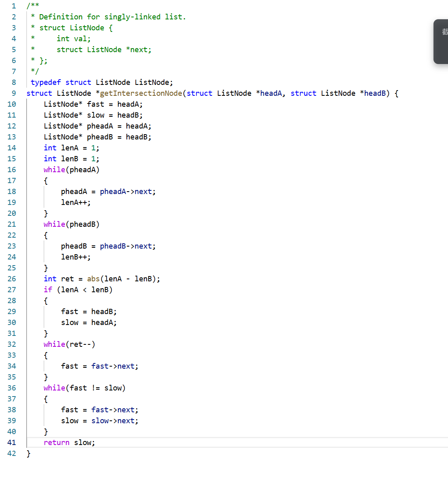Click the 'lenB++;' statement
The width and height of the screenshot is (448, 500).
pos(76,257)
